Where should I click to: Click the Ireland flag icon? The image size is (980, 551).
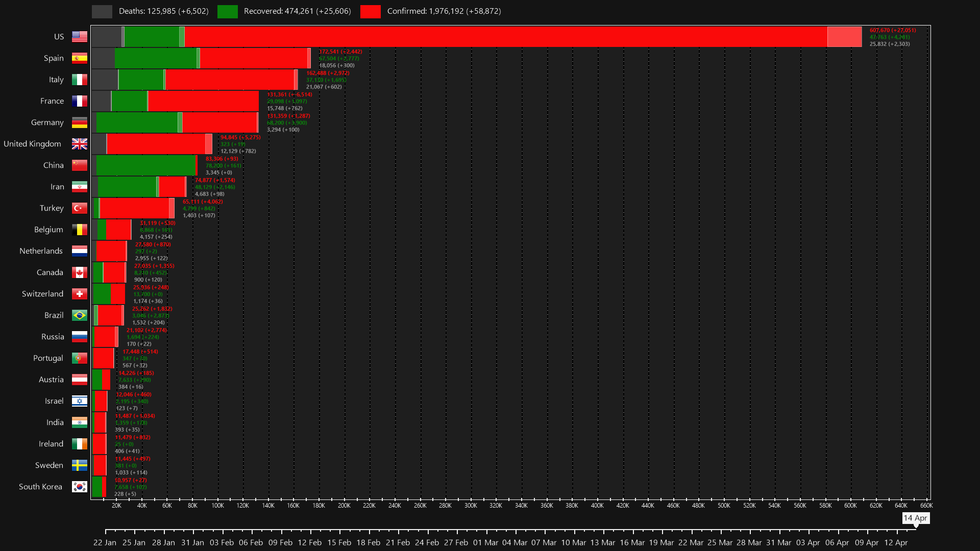coord(80,444)
